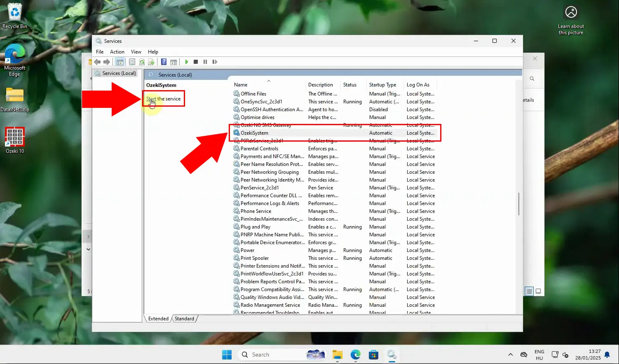This screenshot has height=364, width=619.
Task: Click the gear icon of OzekiSystem row
Action: point(237,133)
